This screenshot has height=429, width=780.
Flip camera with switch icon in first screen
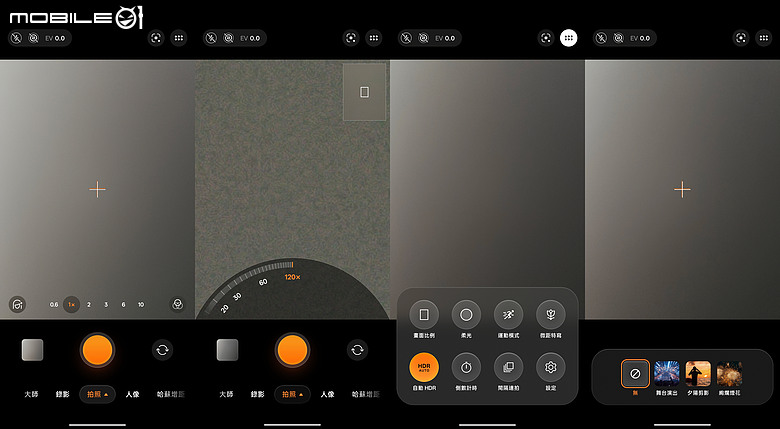point(163,350)
